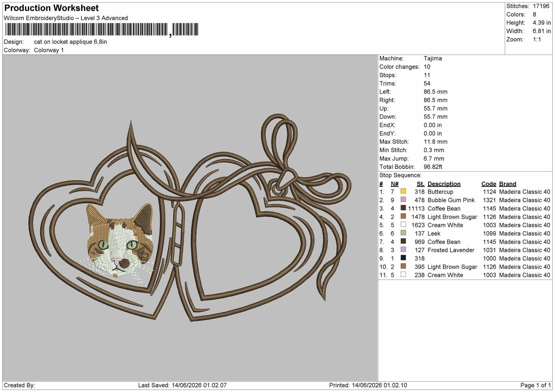Click the Height value '4.39 in'
The width and height of the screenshot is (555, 392).
point(542,23)
